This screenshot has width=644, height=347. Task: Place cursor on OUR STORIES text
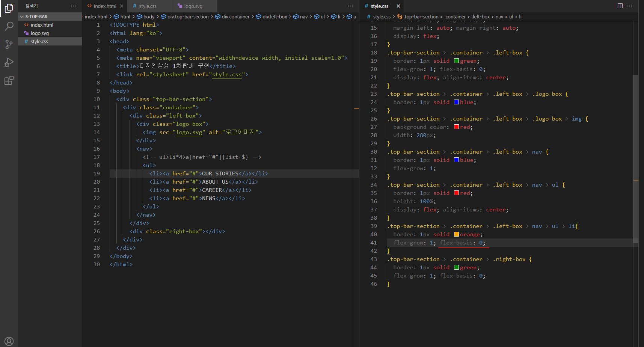220,173
